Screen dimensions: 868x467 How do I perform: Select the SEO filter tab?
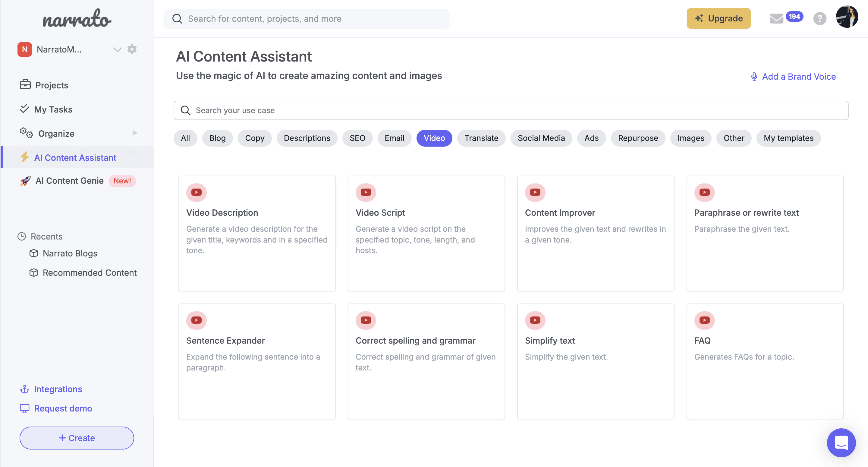(357, 138)
